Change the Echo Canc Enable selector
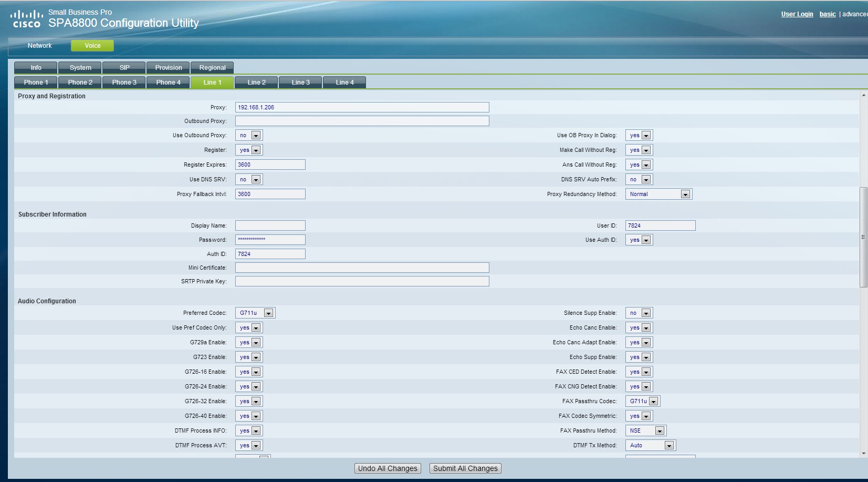This screenshot has height=482, width=868. pyautogui.click(x=639, y=328)
